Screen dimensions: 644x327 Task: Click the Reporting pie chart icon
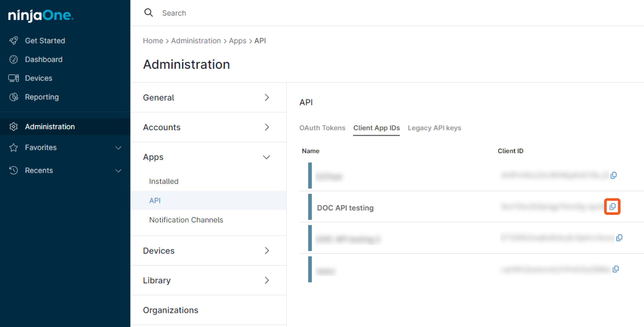(x=14, y=97)
